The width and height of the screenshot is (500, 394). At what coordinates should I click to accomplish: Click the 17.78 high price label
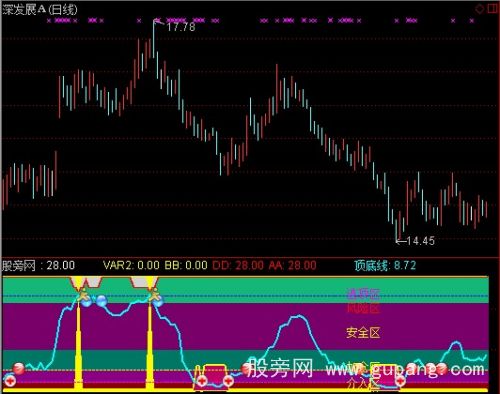pos(181,27)
